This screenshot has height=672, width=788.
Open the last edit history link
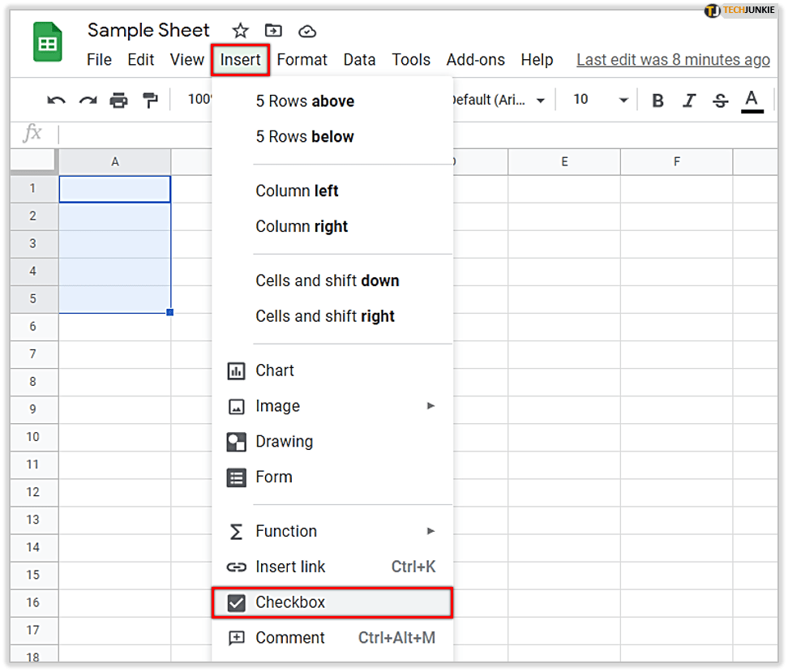click(x=672, y=60)
